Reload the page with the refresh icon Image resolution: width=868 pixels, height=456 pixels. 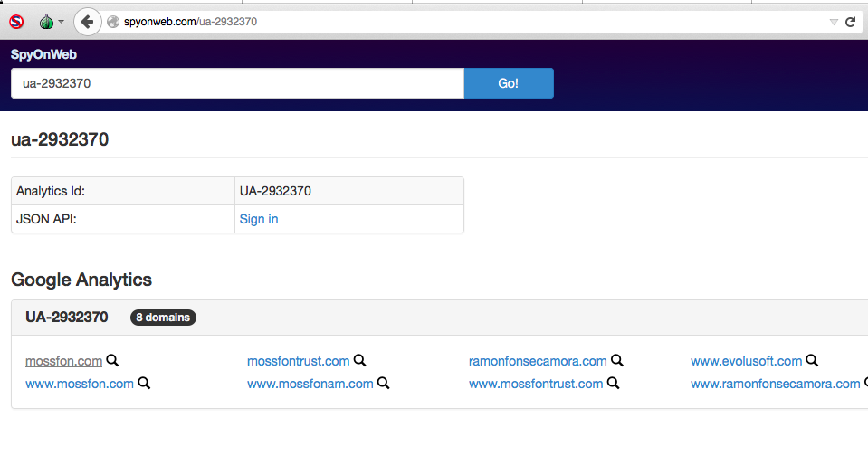click(851, 22)
